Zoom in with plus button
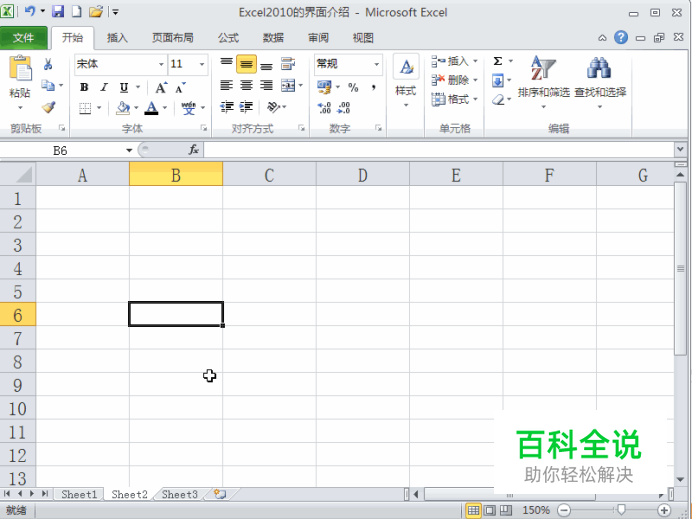Screen dimensions: 692x519 (664, 511)
